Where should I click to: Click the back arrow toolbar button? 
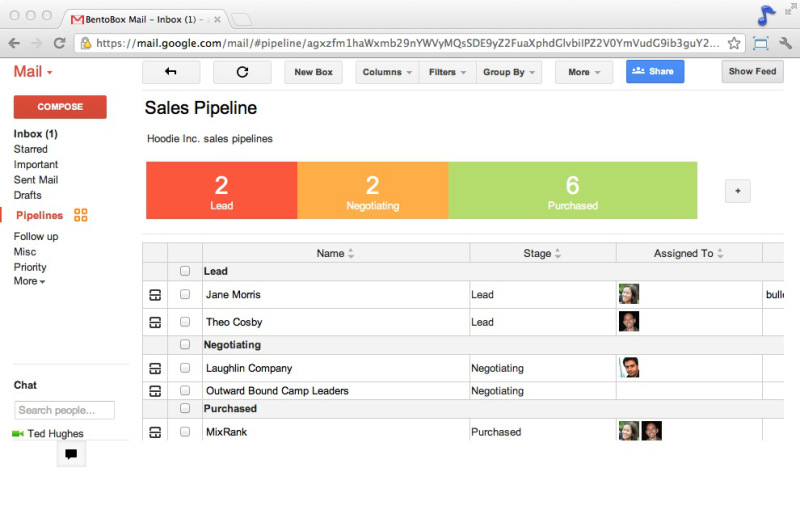(171, 72)
